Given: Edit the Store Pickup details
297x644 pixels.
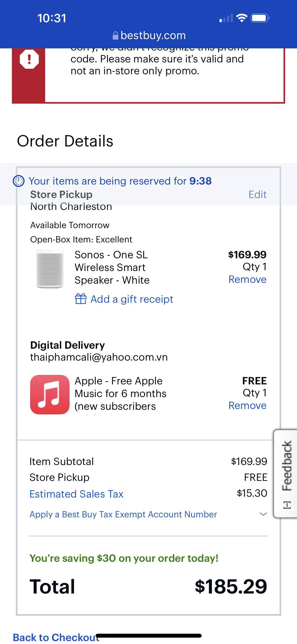Looking at the screenshot, I should (257, 195).
